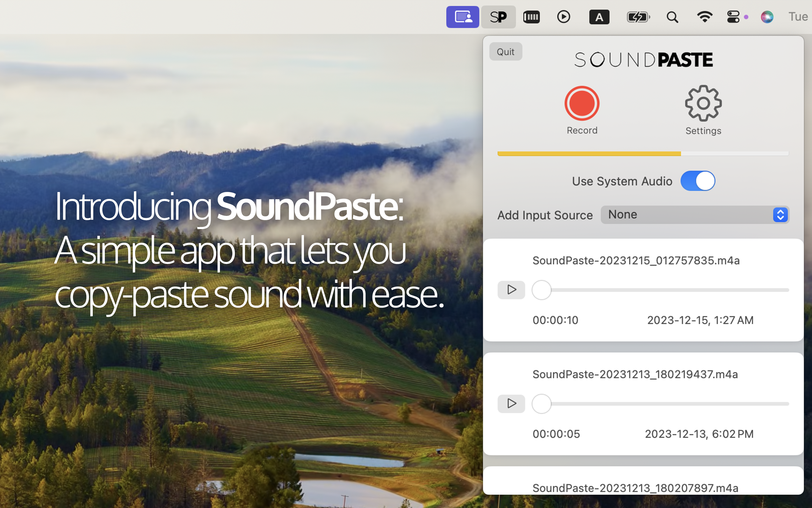Select filename SoundPaste-20231213_180219437.m4a
812x508 pixels.
pos(635,374)
